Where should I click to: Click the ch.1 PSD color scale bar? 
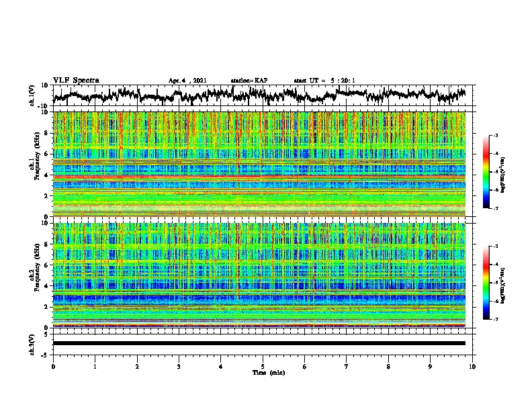pos(486,172)
